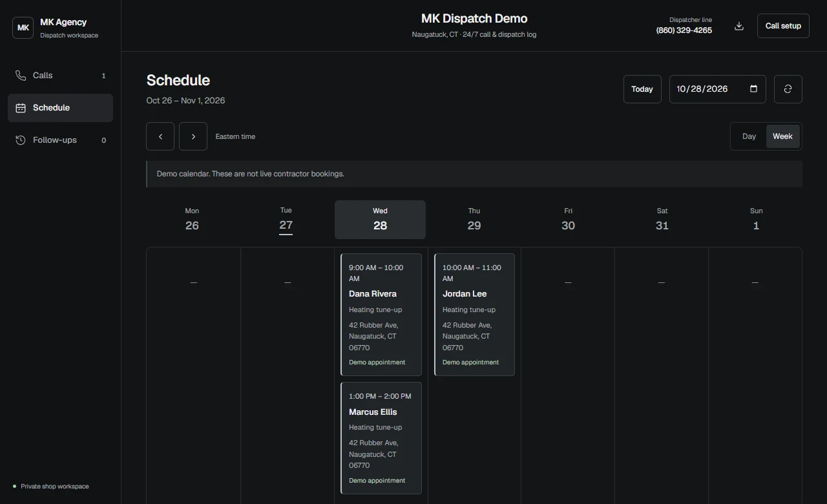The height and width of the screenshot is (504, 827).
Task: Go to previous week with left chevron
Action: pyautogui.click(x=160, y=136)
